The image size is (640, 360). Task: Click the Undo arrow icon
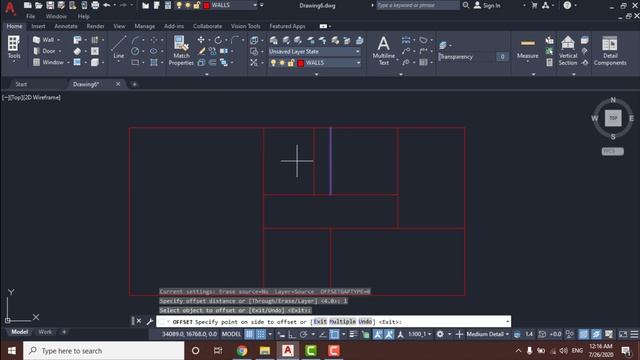[107, 5]
